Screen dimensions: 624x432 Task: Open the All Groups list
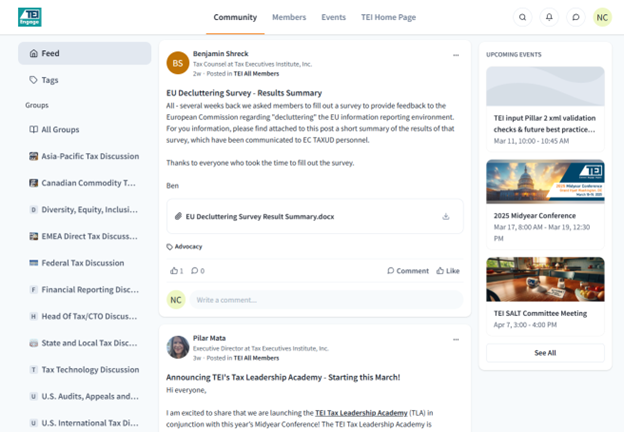(x=84, y=129)
